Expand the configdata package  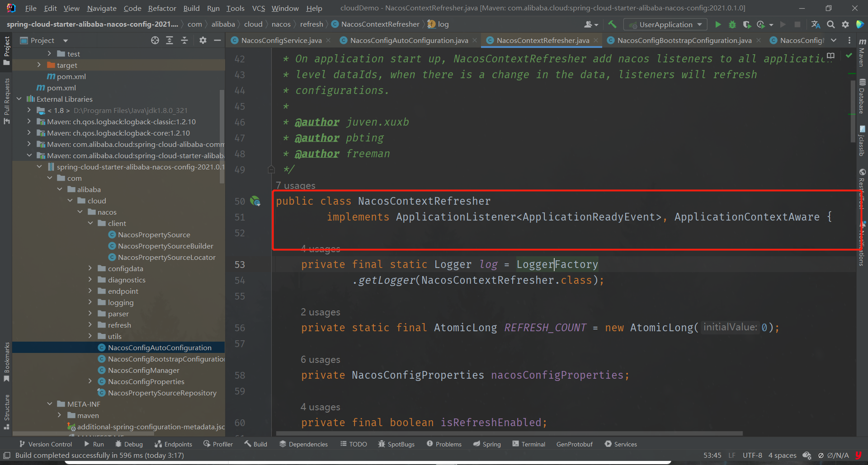(x=90, y=268)
